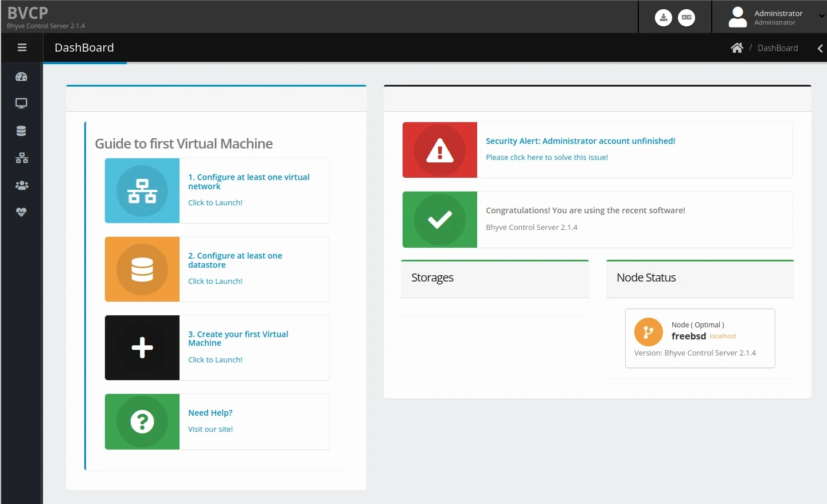
Task: Open the datastore database icon in sidebar
Action: pos(21,131)
